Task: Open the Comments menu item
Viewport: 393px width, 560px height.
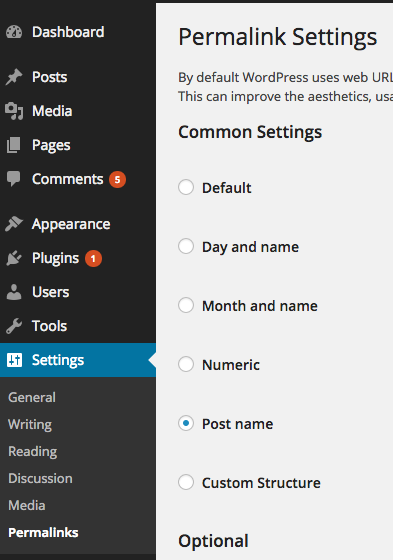Action: pos(78,179)
